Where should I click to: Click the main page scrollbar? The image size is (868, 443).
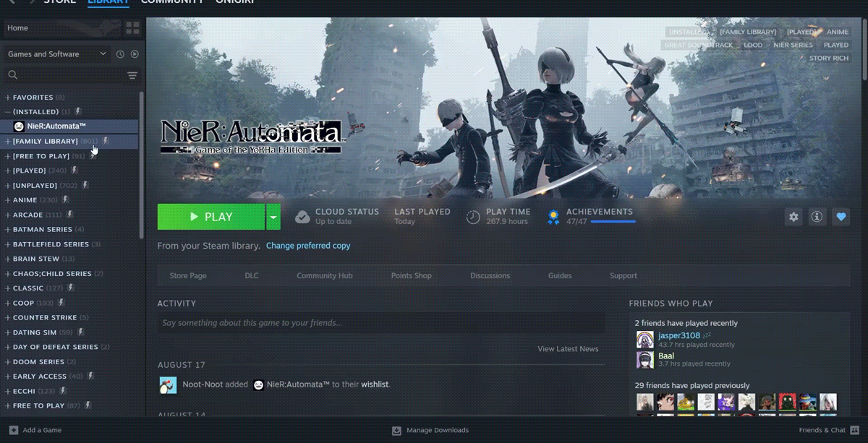click(864, 49)
